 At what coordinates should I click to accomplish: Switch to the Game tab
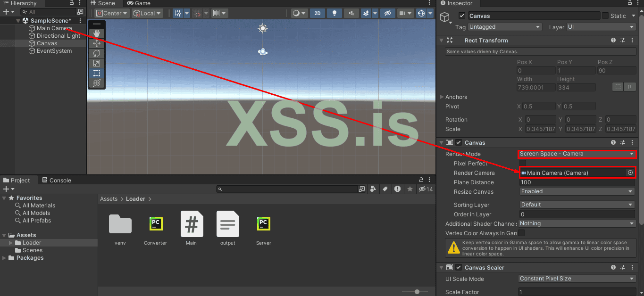click(139, 3)
